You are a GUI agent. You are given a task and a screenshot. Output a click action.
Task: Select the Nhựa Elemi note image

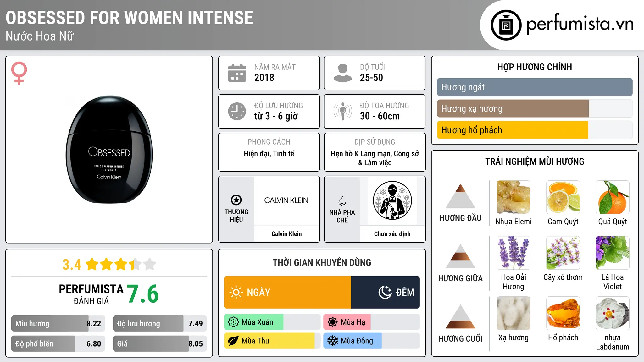tap(514, 197)
